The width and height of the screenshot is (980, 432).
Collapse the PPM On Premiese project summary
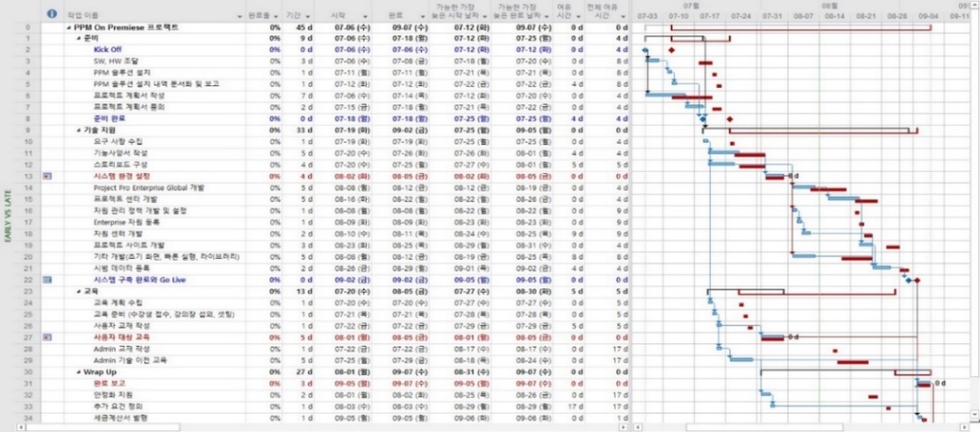69,28
